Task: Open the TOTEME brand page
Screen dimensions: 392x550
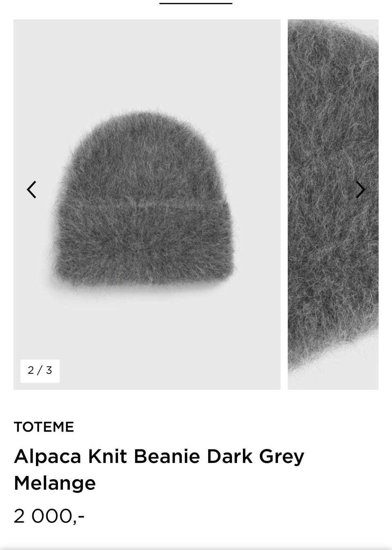Action: point(44,427)
